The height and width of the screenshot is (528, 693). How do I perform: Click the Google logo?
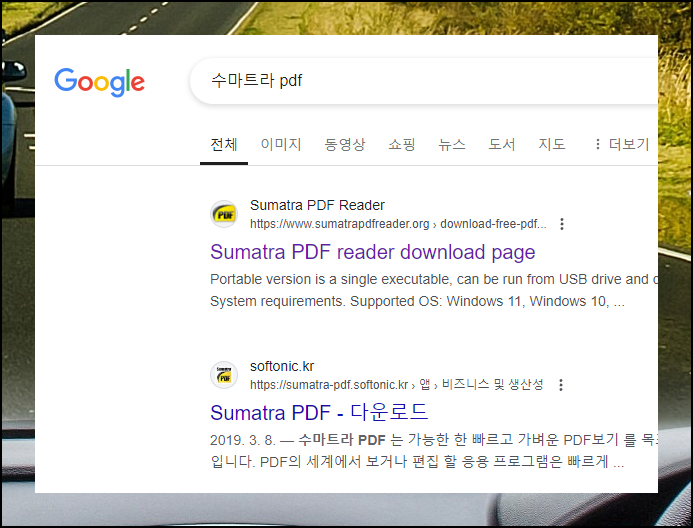99,82
